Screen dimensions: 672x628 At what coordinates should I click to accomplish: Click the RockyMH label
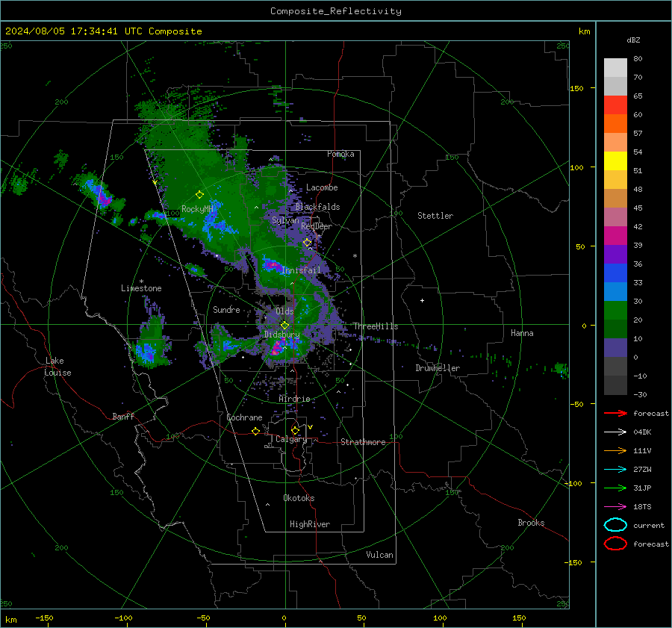click(x=197, y=209)
